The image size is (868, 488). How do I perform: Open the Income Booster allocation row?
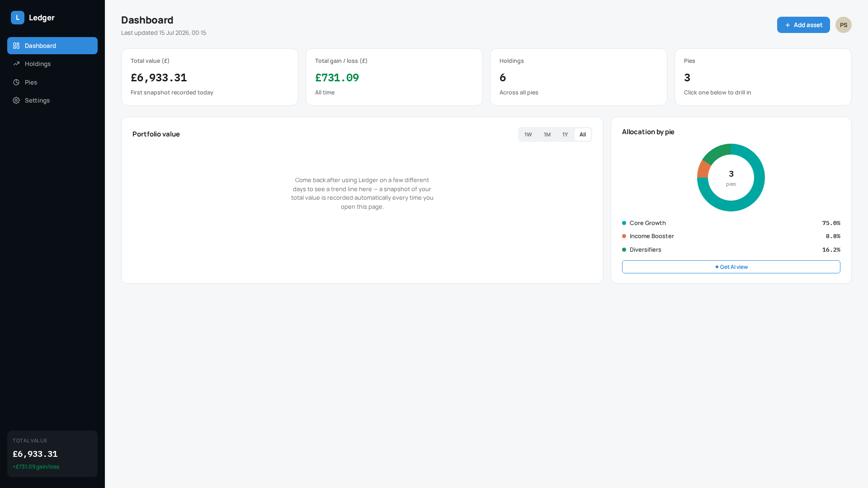tap(731, 236)
